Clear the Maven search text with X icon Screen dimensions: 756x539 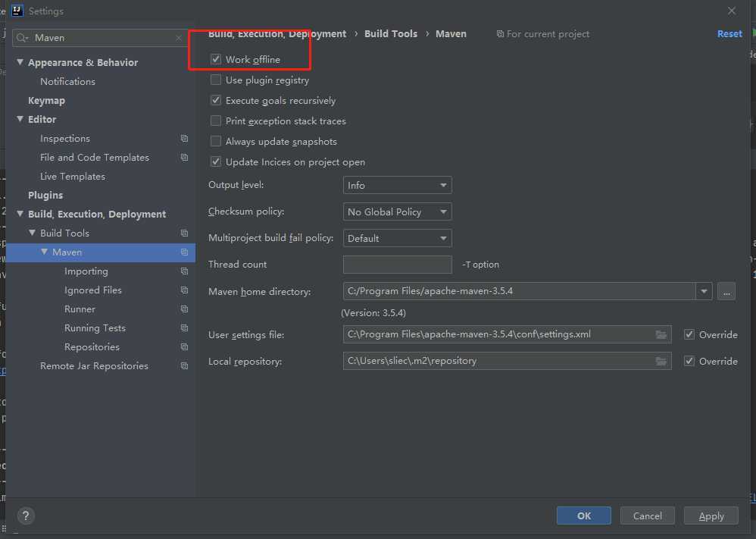pos(179,38)
